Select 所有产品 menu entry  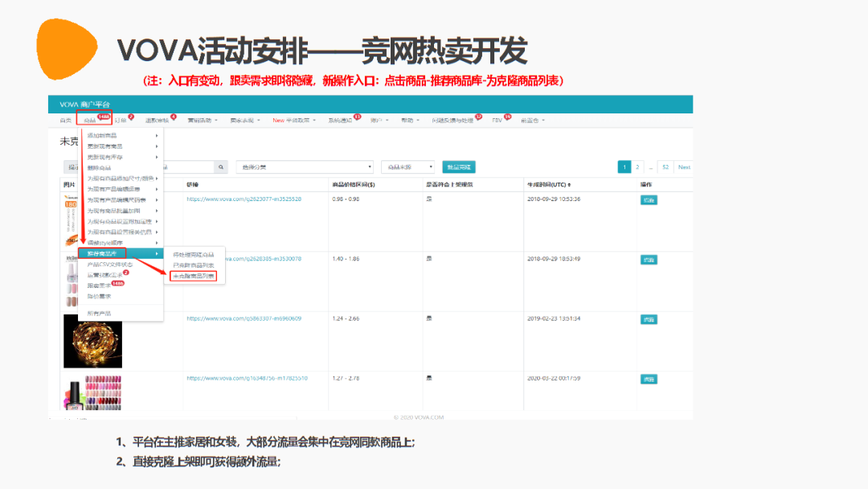[x=121, y=314]
